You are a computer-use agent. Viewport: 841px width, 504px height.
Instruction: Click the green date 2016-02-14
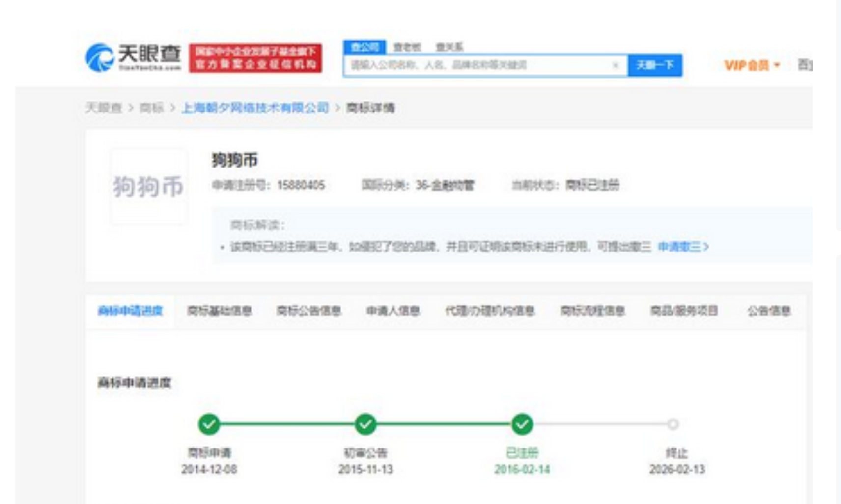[522, 469]
